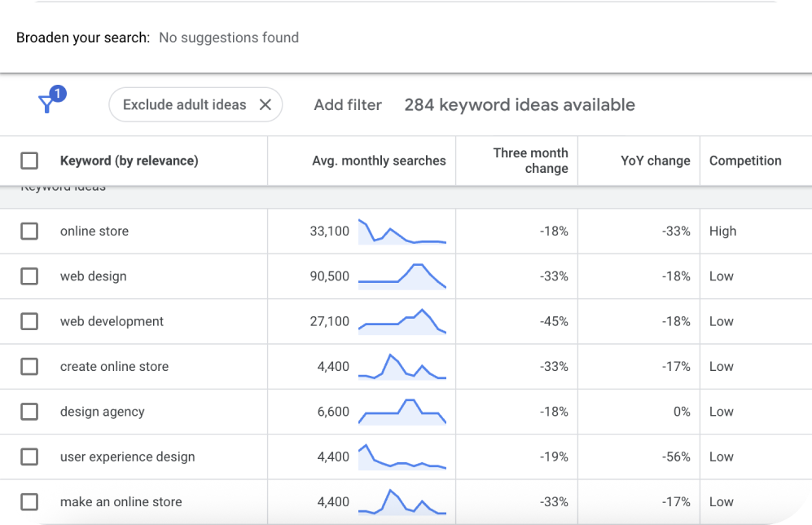
Task: Click the YoY change column header
Action: 655,161
